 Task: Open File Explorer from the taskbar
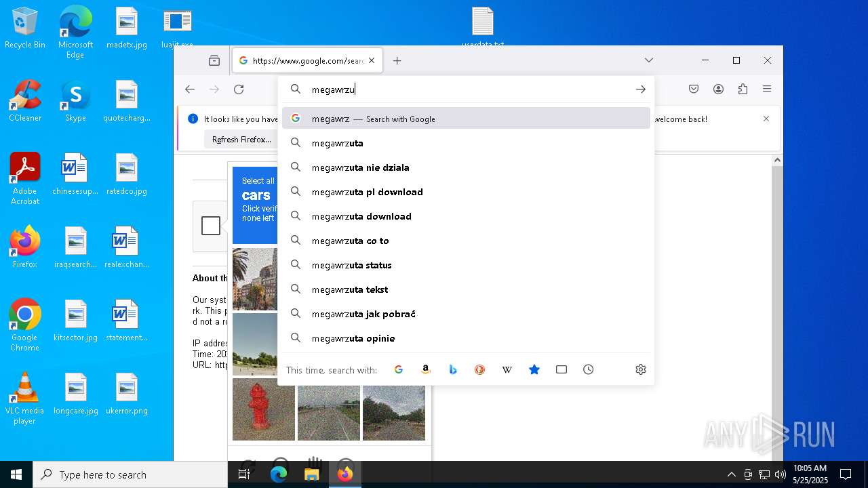click(311, 474)
